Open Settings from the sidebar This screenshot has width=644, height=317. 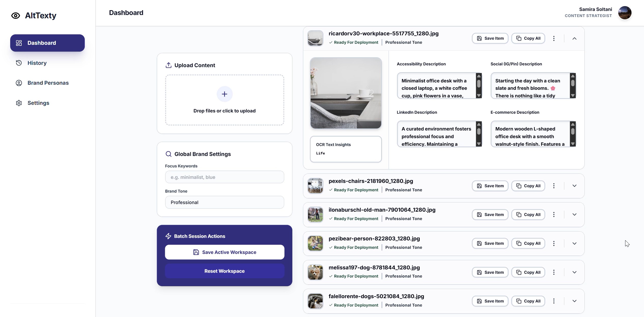pos(38,103)
